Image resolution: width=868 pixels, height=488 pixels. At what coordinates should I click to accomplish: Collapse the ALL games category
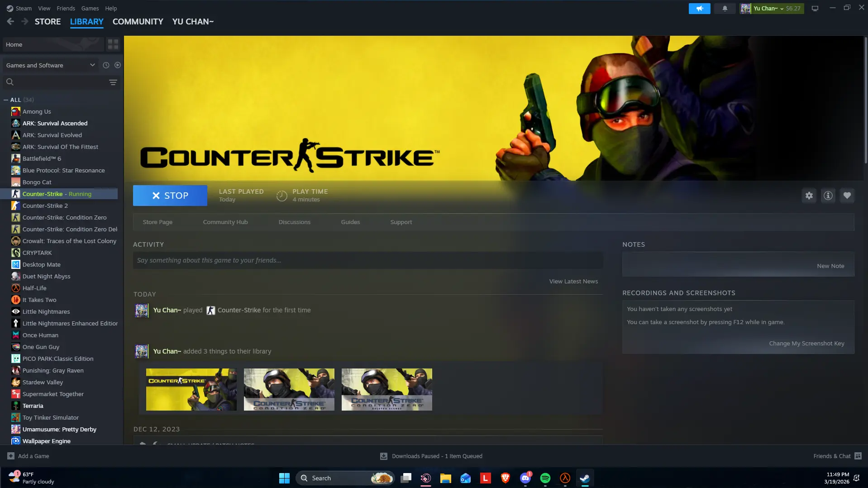point(6,100)
